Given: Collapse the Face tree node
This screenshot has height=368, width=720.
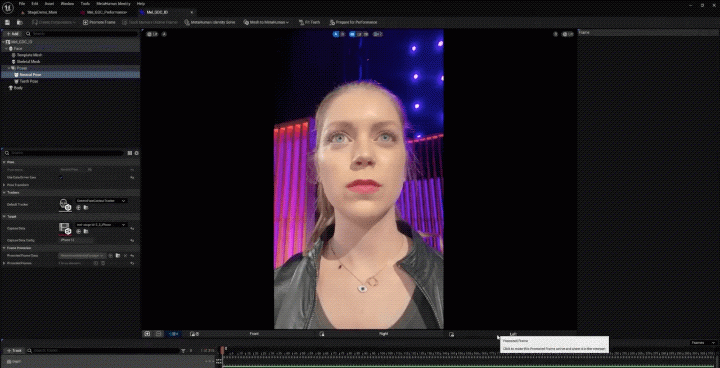Looking at the screenshot, I should pyautogui.click(x=6, y=48).
